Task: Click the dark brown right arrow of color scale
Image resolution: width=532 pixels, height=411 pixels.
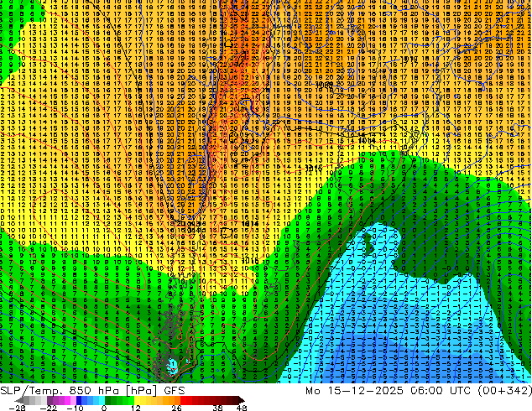Action: tap(242, 400)
